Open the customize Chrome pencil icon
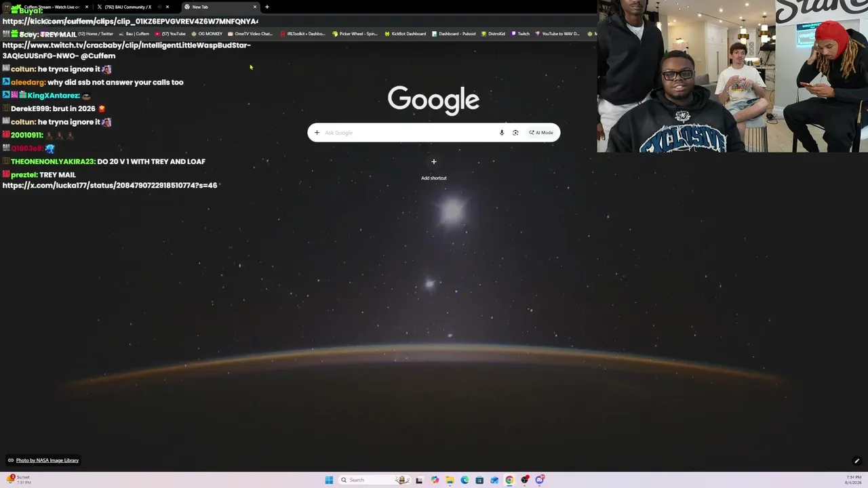 pos(856,461)
